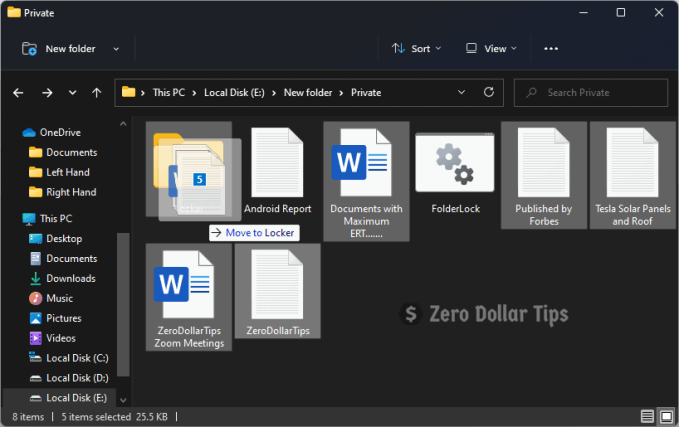Open the Sort dropdown menu
Viewport: 679px width, 427px height.
point(411,48)
